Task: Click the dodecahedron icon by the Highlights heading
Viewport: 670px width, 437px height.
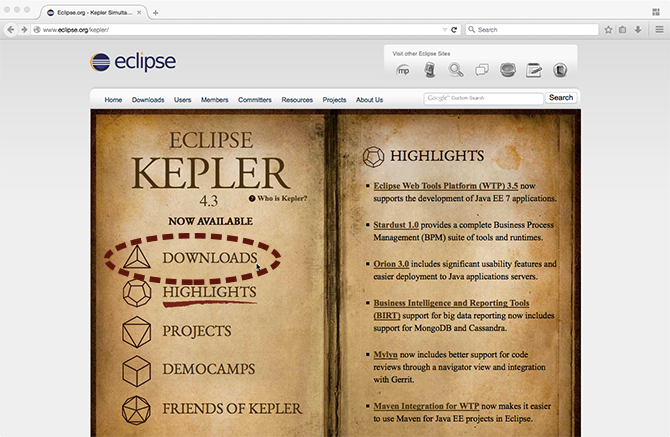Action: [373, 157]
